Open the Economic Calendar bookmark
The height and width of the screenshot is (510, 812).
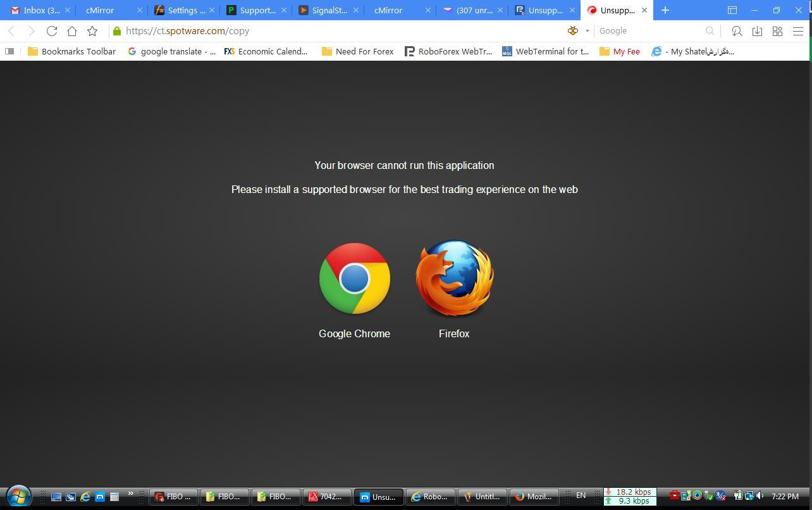click(x=266, y=51)
